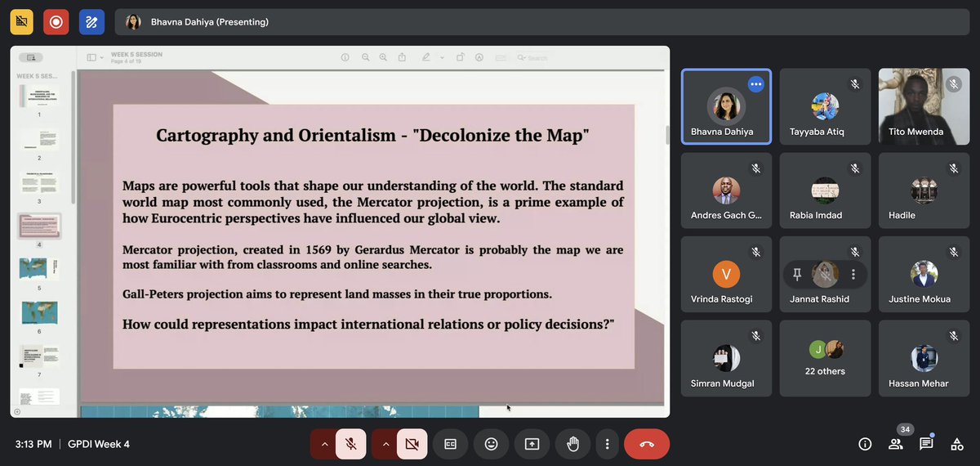Expand audio settings chevron
The image size is (980, 466).
[x=324, y=444]
